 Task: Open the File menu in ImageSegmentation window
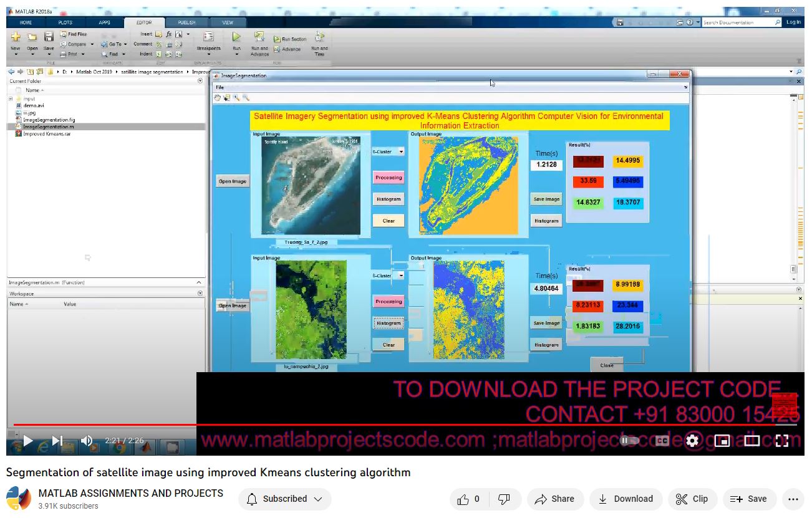point(220,87)
